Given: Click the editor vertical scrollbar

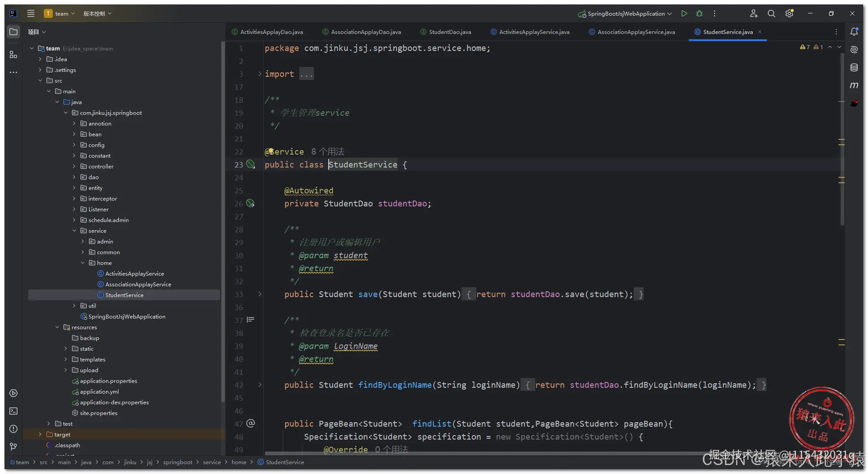Looking at the screenshot, I should pos(843,140).
